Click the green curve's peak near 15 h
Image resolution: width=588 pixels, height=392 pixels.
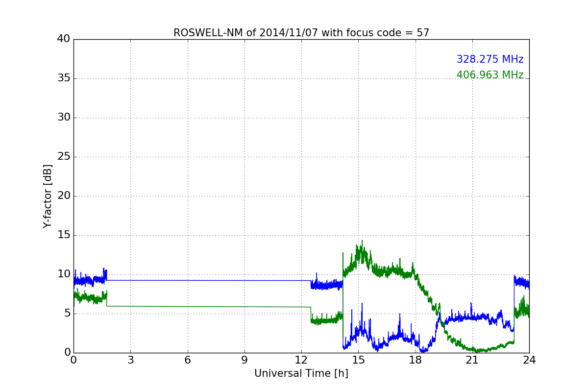(x=362, y=241)
